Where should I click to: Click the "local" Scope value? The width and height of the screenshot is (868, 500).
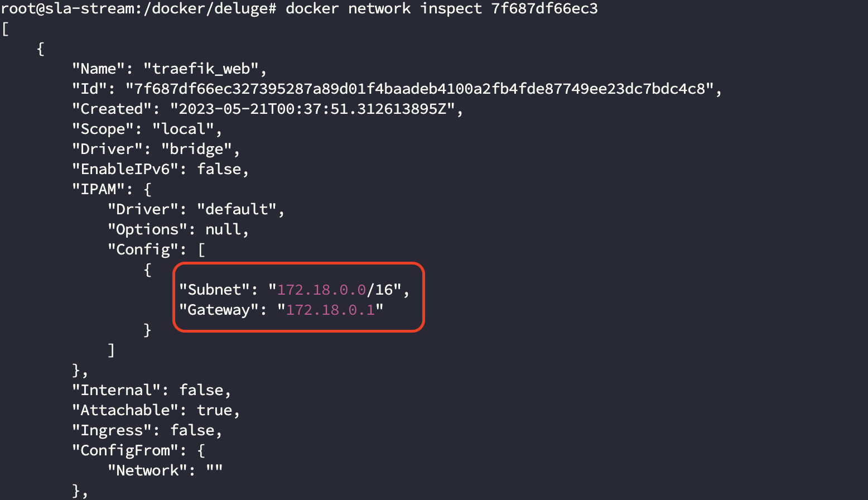click(183, 129)
